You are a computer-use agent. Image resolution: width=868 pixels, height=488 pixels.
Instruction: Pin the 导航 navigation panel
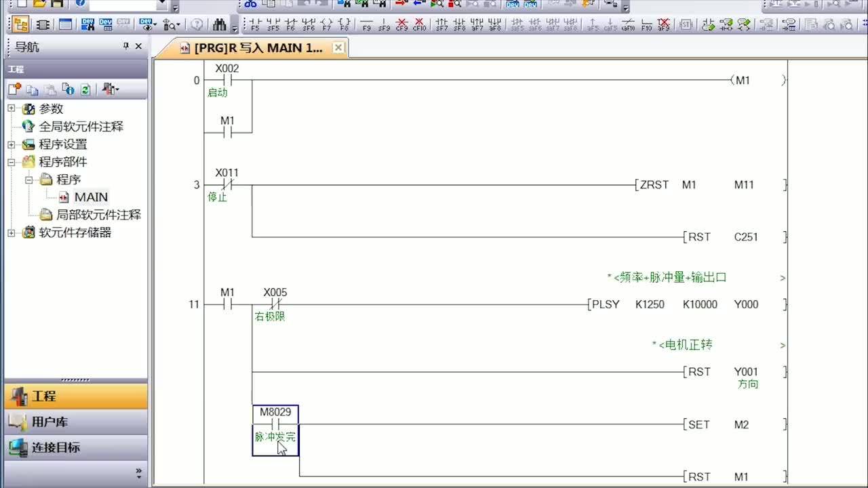[x=125, y=46]
